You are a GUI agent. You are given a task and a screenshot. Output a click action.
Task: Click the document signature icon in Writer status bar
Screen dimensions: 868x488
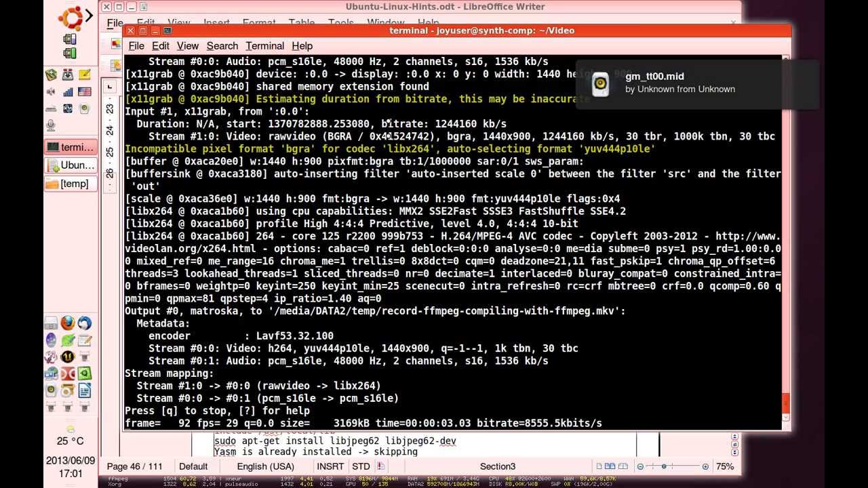[x=380, y=466]
